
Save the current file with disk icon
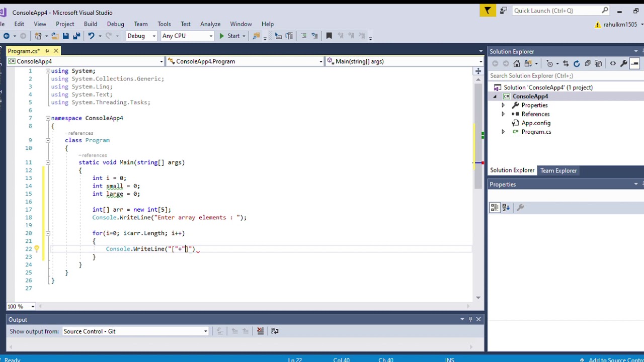point(65,36)
